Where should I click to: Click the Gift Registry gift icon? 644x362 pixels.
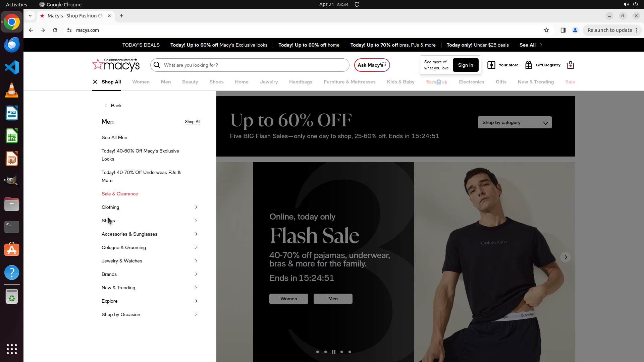[529, 65]
